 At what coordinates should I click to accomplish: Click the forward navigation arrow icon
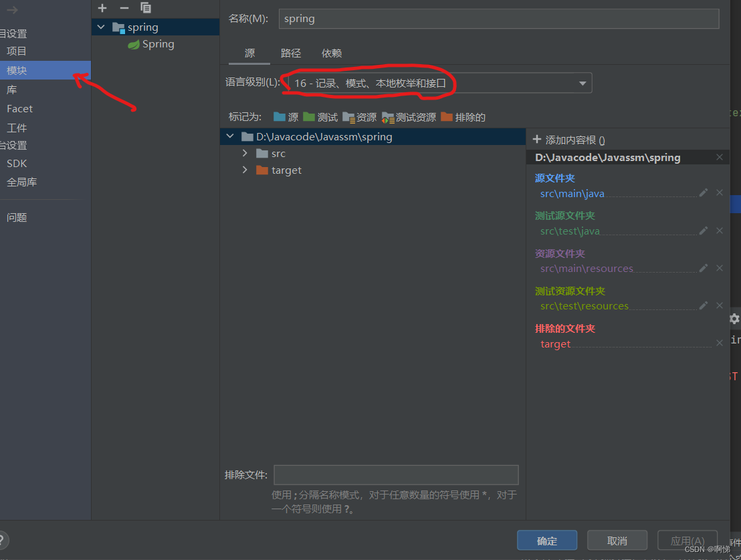12,9
